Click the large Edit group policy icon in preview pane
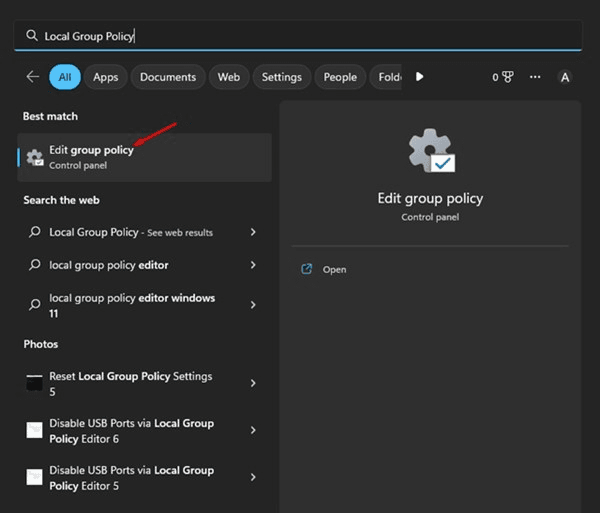The image size is (600, 513). 431,150
